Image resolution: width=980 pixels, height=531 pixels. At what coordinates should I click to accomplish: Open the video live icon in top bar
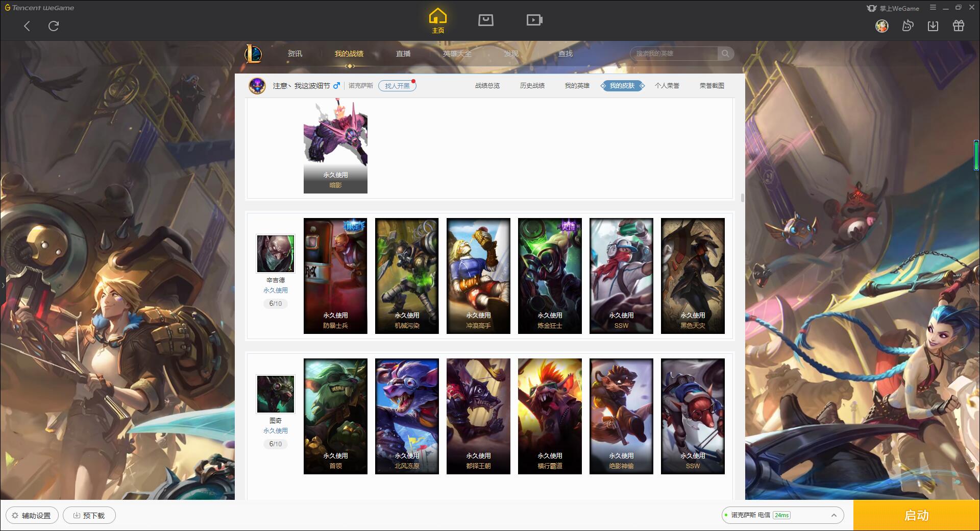pos(534,20)
